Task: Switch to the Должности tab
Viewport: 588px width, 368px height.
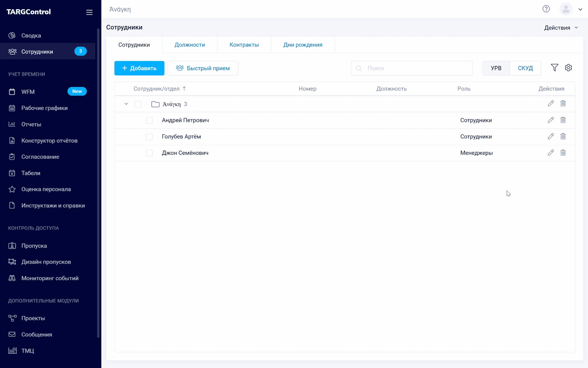Action: [190, 45]
